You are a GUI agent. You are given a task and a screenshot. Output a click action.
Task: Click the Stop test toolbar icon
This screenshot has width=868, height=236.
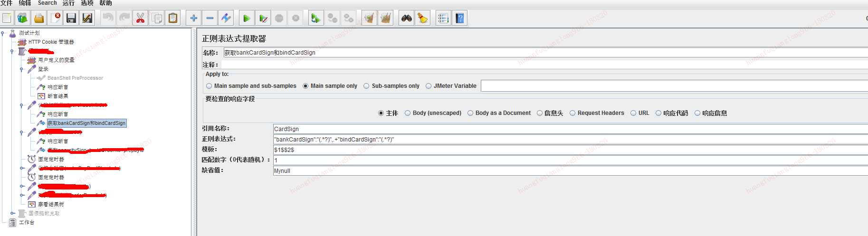click(279, 18)
